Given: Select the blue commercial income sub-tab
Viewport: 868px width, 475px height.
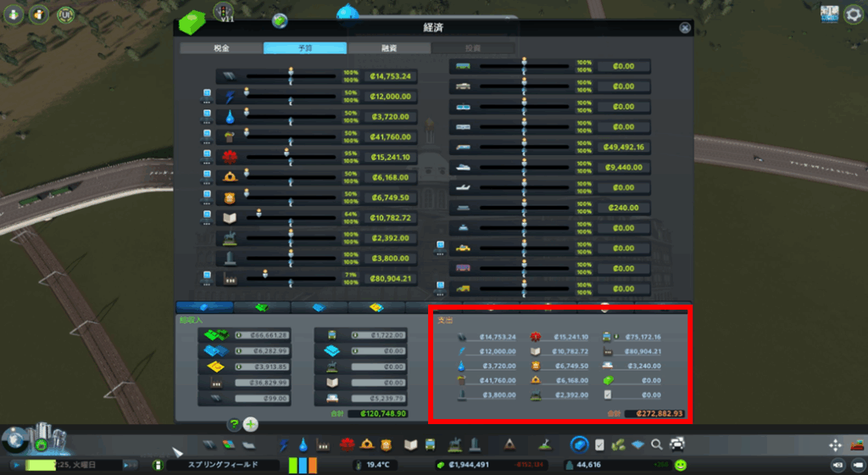Looking at the screenshot, I should 319,307.
